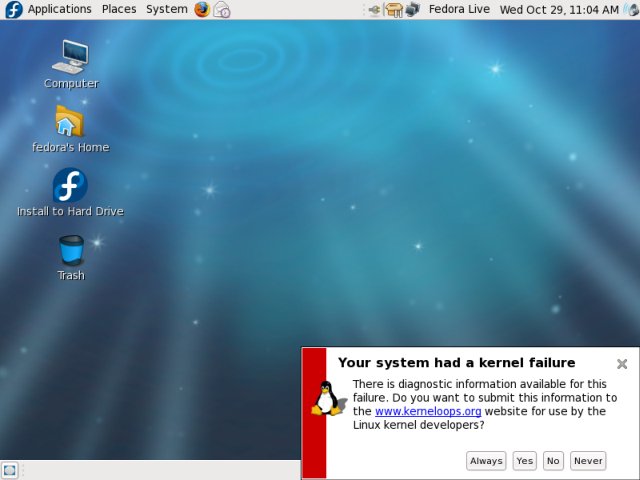This screenshot has height=480, width=640.
Task: Click the Fedora logo in the panel
Action: (x=14, y=9)
